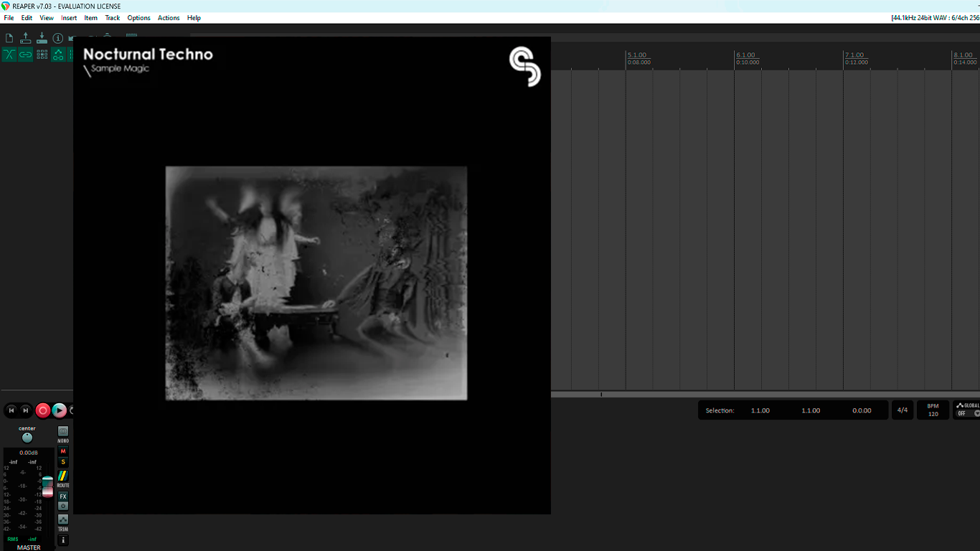Click the red Record button
980x551 pixels.
(43, 410)
